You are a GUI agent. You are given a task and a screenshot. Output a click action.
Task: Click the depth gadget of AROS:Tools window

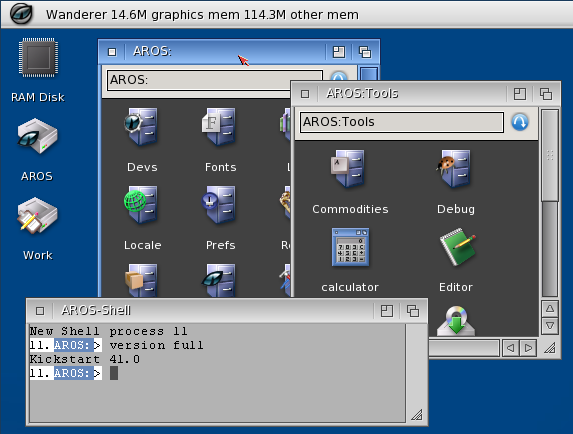pyautogui.click(x=546, y=94)
